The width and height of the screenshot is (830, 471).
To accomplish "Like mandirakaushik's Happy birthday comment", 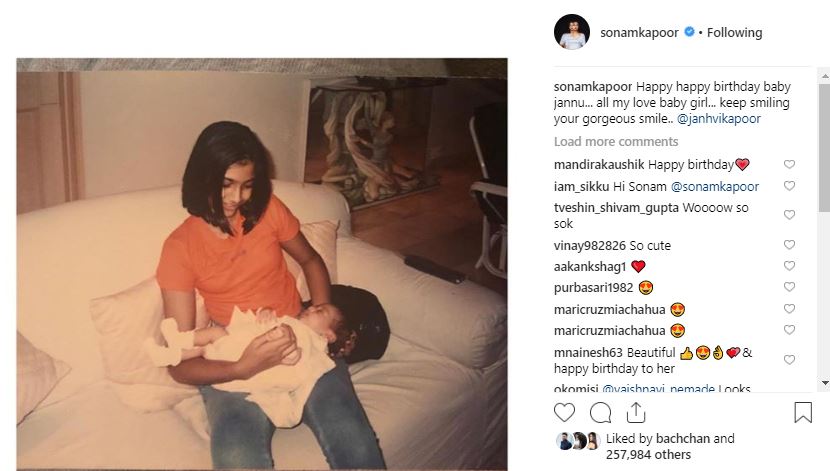I will coord(789,165).
